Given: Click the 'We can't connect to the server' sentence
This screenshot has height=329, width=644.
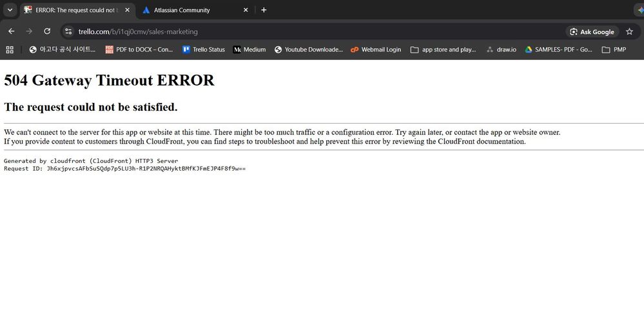Looking at the screenshot, I should pyautogui.click(x=282, y=132).
